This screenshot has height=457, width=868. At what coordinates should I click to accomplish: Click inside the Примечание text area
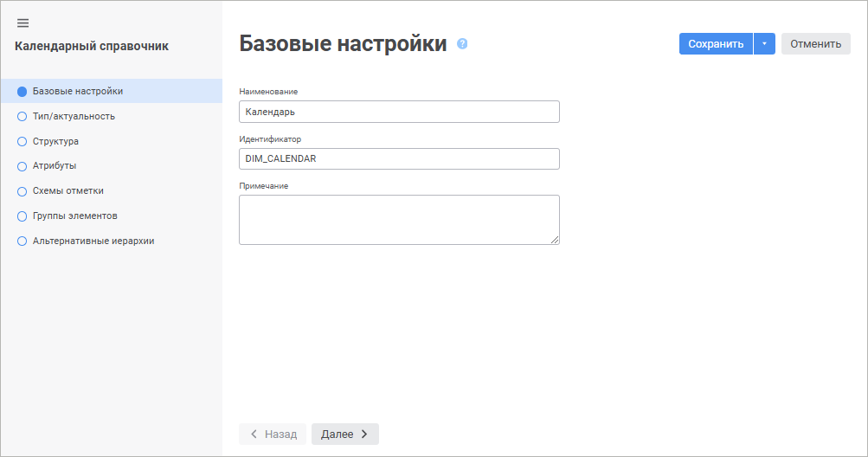click(399, 220)
